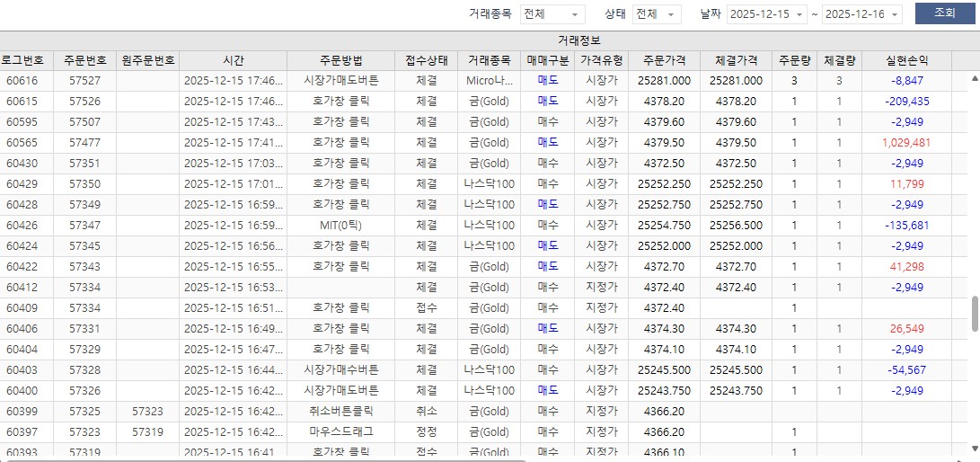Click the 시장가매도버튼 cell in row 60400
This screenshot has width=980, height=462.
[341, 390]
